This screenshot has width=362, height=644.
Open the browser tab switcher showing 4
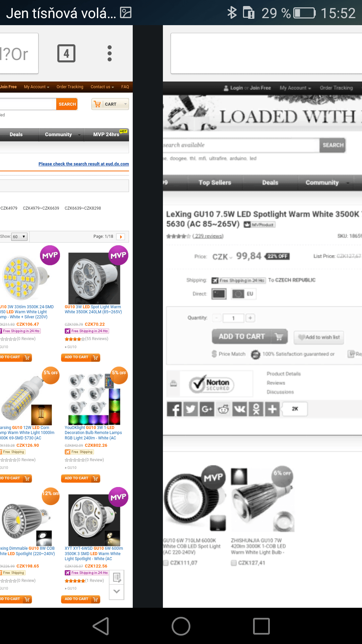66,53
